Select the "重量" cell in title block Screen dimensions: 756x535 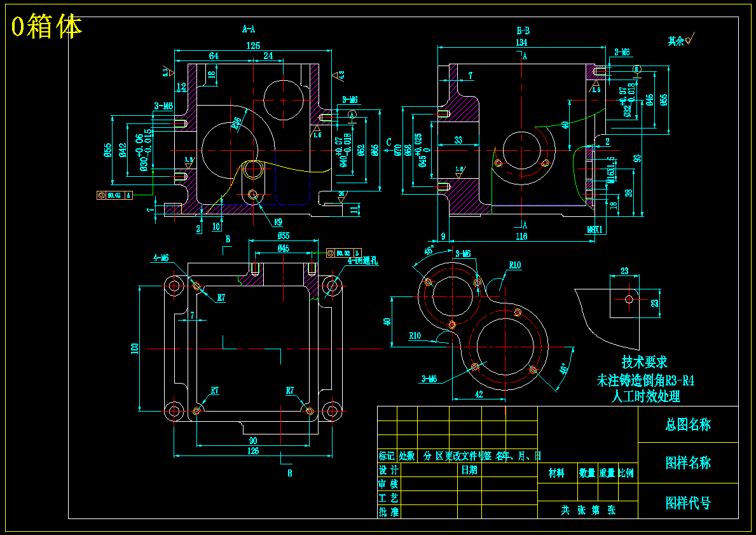coord(607,473)
